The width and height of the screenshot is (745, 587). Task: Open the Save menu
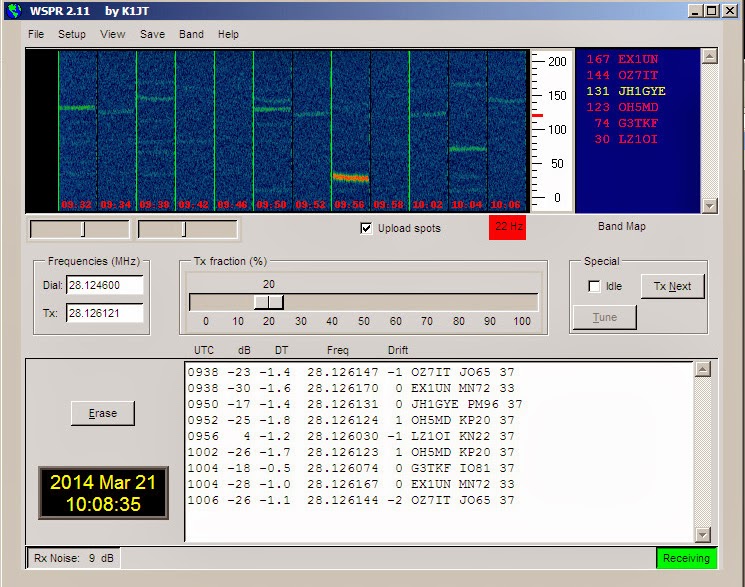[x=153, y=34]
